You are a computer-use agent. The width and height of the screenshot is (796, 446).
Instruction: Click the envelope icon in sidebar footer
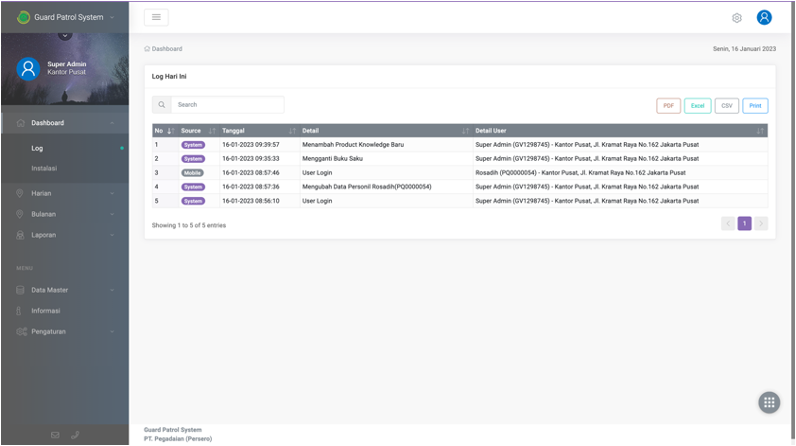(55, 435)
